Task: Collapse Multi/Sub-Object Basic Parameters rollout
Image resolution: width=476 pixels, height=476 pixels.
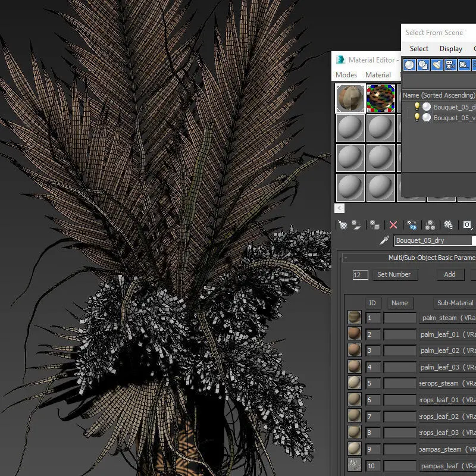Action: pos(346,258)
